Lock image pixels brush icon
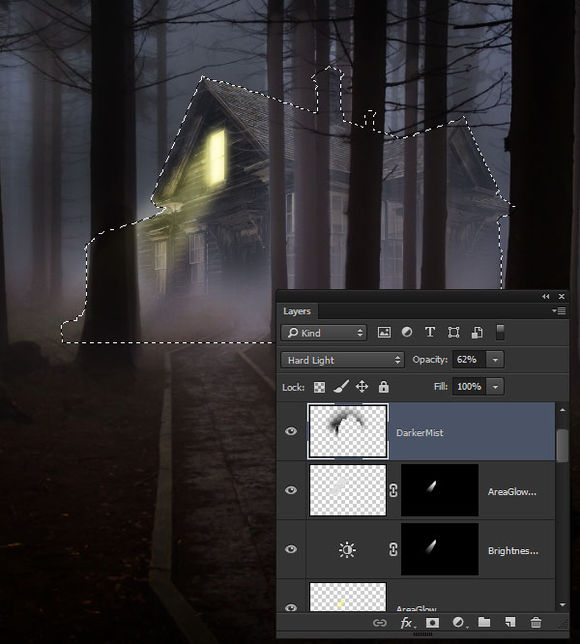This screenshot has height=644, width=580. pyautogui.click(x=341, y=386)
